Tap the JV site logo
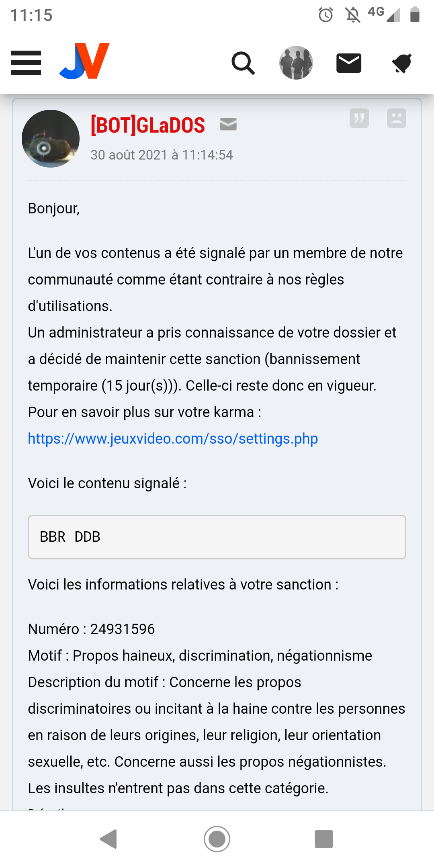Image resolution: width=434 pixels, height=868 pixels. pyautogui.click(x=85, y=61)
